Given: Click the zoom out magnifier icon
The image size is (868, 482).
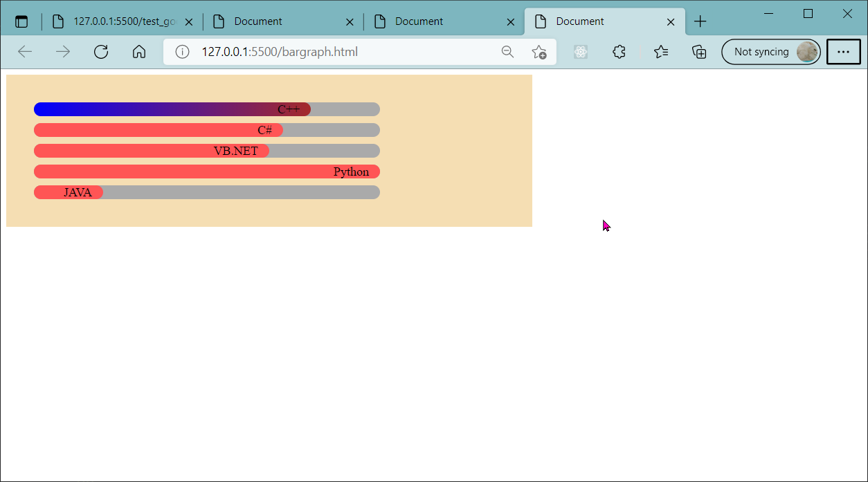Looking at the screenshot, I should [x=507, y=52].
